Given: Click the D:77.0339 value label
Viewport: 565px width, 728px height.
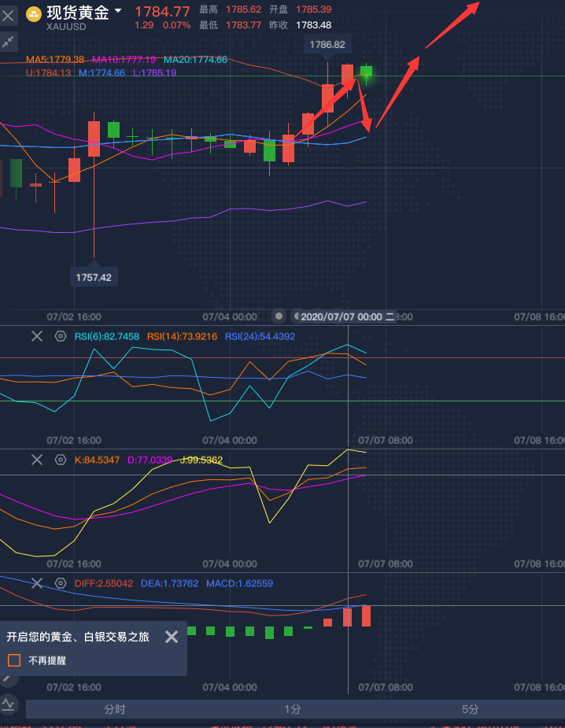Looking at the screenshot, I should click(150, 460).
